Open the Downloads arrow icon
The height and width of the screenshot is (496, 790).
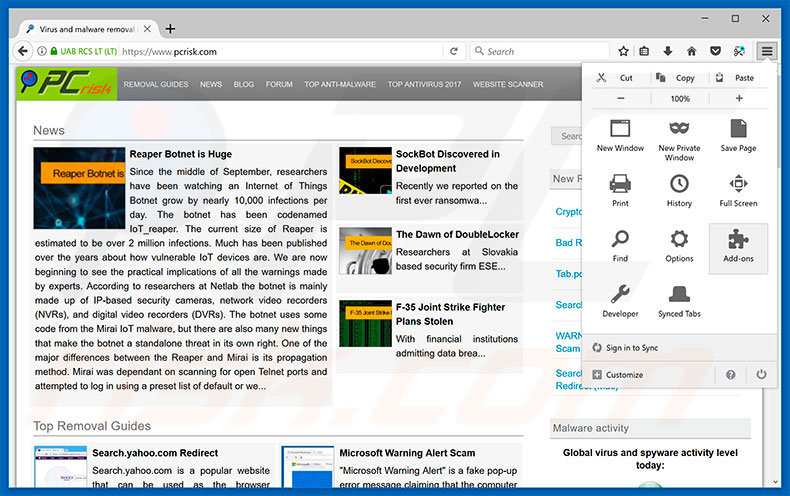point(668,51)
